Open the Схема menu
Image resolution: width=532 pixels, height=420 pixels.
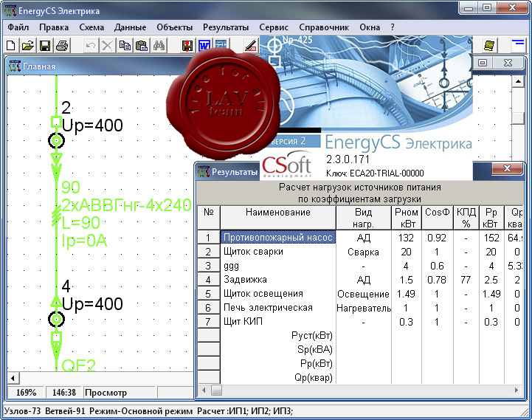pyautogui.click(x=91, y=27)
